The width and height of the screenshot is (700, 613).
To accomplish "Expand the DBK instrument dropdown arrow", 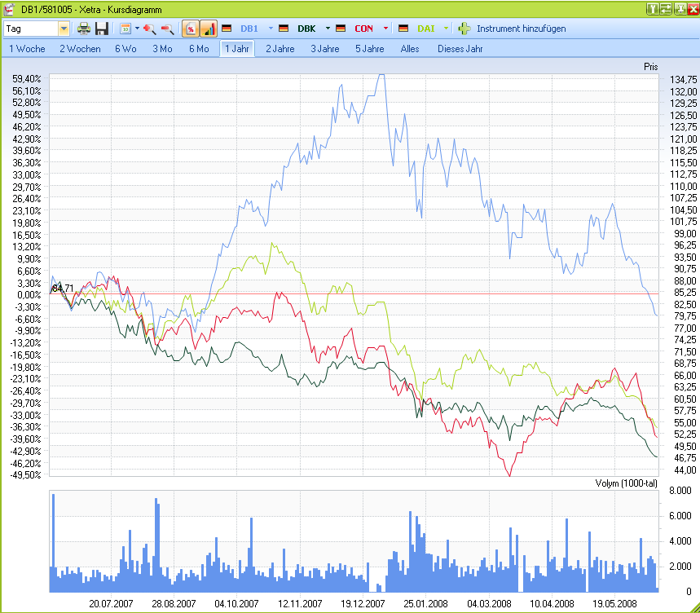I will (x=328, y=29).
